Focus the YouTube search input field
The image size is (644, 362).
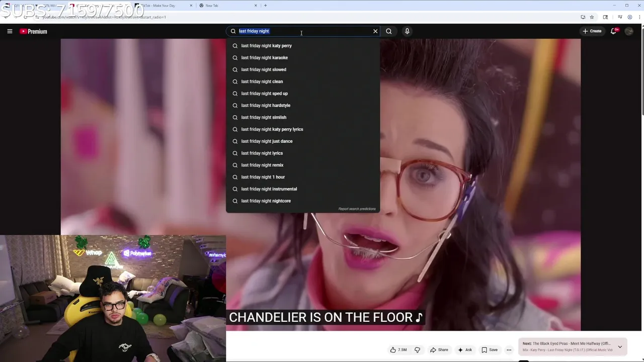303,31
